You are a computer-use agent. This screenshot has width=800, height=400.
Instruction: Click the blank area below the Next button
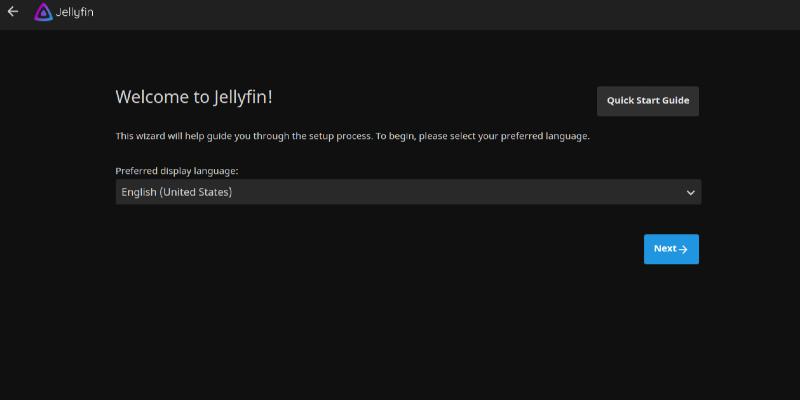[671, 320]
